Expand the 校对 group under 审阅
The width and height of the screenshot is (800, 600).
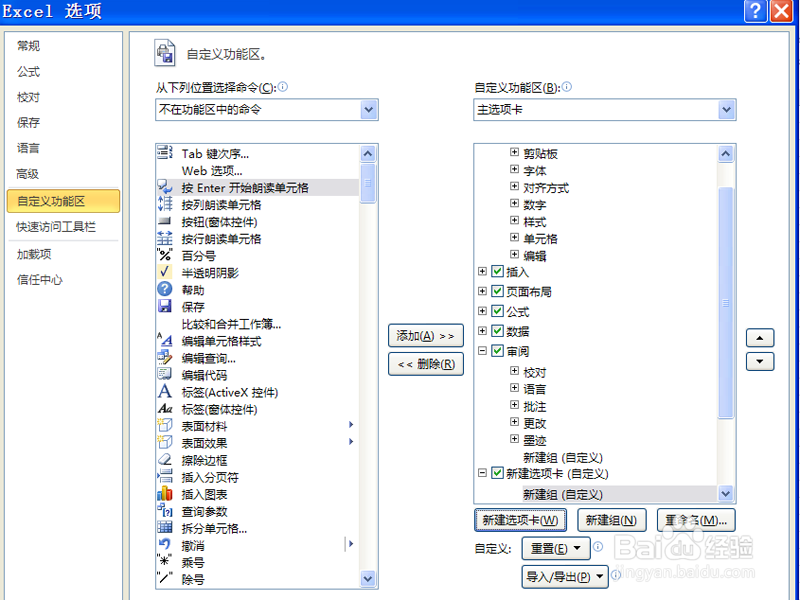coord(514,371)
